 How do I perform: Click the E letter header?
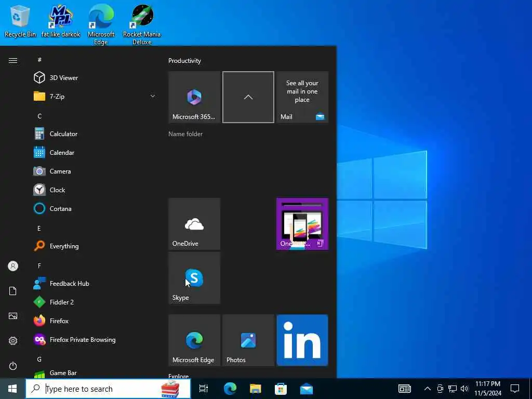[x=39, y=229]
